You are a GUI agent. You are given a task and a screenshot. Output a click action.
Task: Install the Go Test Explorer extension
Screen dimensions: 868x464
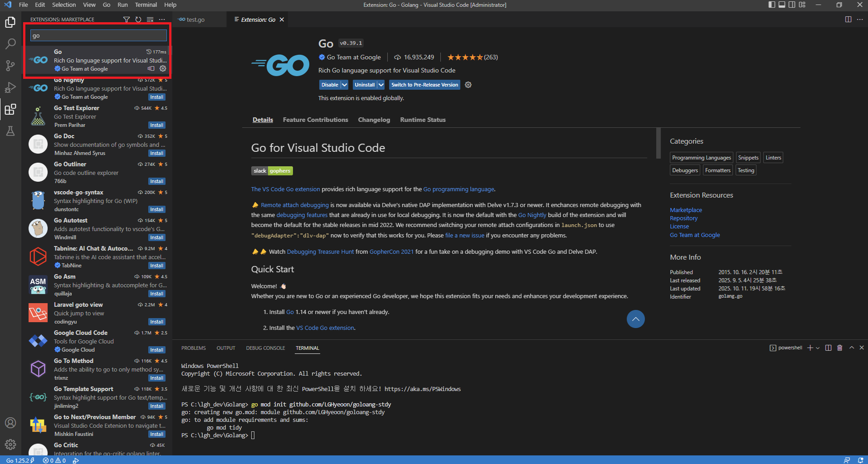coord(157,125)
